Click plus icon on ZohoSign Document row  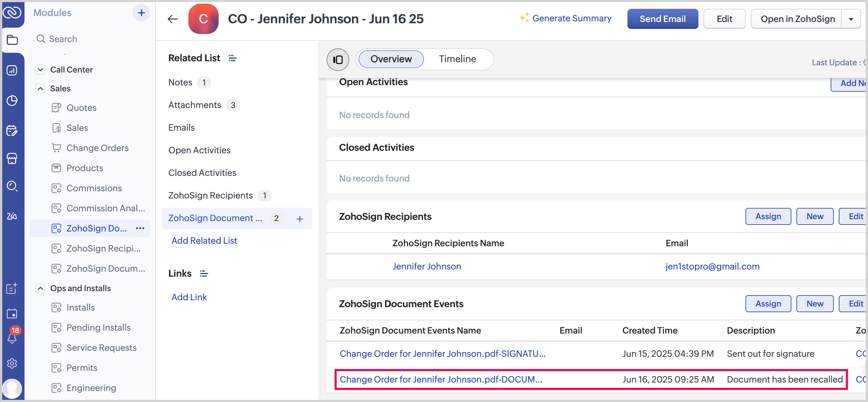300,219
